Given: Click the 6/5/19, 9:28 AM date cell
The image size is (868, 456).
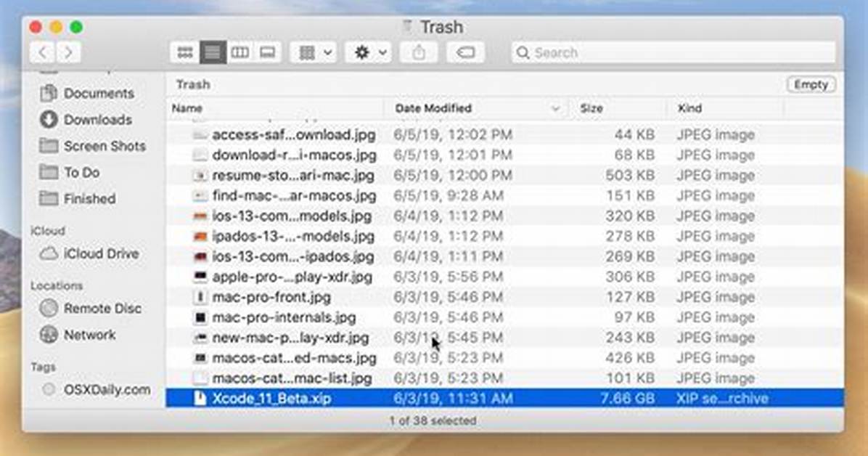Looking at the screenshot, I should pyautogui.click(x=449, y=195).
